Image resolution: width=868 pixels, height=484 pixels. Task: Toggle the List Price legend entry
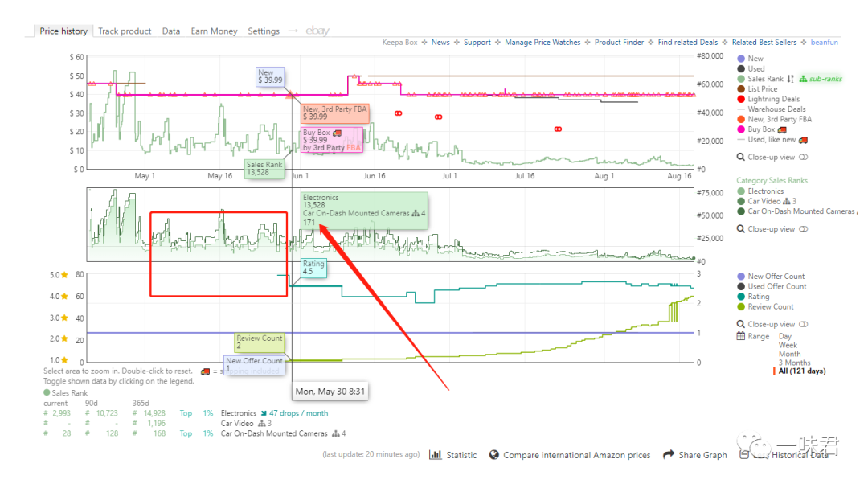[x=757, y=88]
